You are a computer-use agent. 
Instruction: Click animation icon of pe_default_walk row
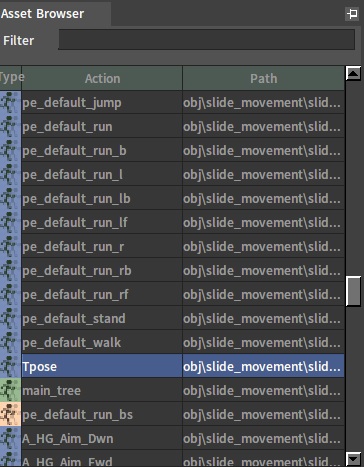[10, 342]
